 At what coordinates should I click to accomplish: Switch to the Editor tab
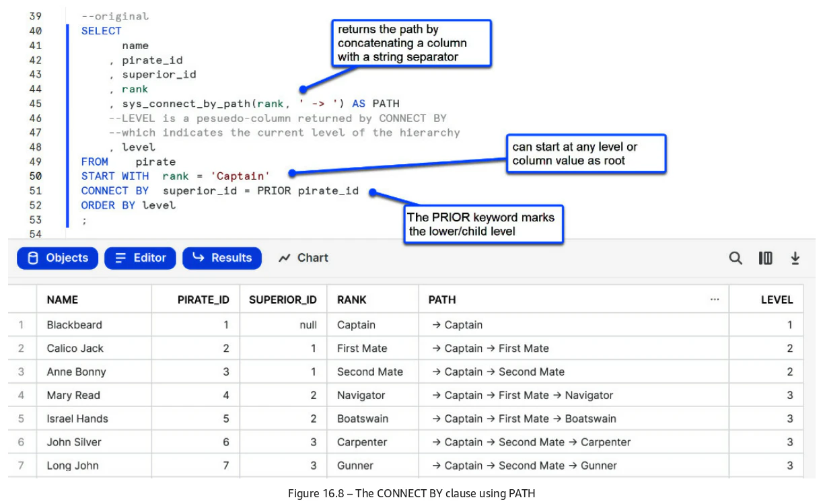(x=140, y=258)
